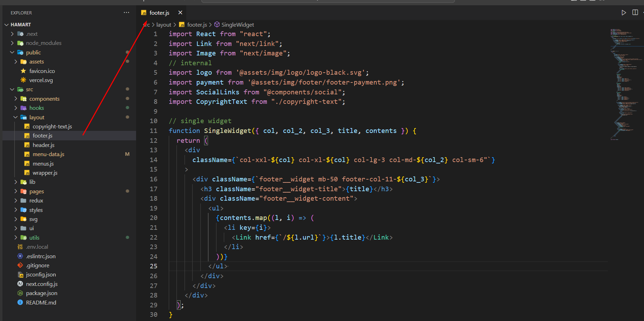Click the jsconfig.json file icon

[x=20, y=275]
